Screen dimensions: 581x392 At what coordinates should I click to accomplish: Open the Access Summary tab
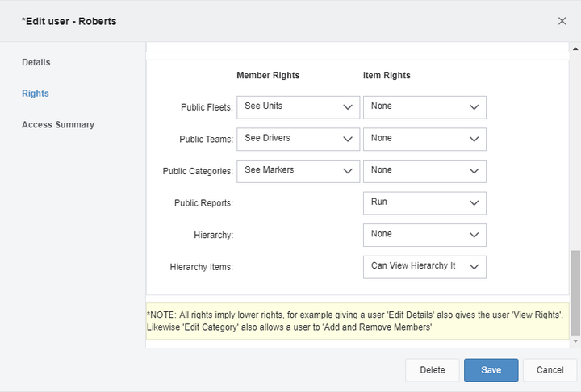(x=58, y=124)
